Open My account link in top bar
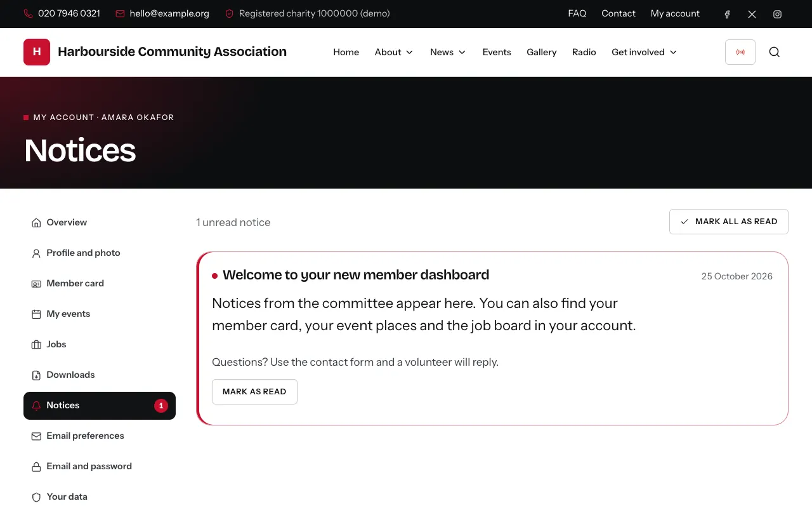The height and width of the screenshot is (508, 812). click(x=675, y=13)
